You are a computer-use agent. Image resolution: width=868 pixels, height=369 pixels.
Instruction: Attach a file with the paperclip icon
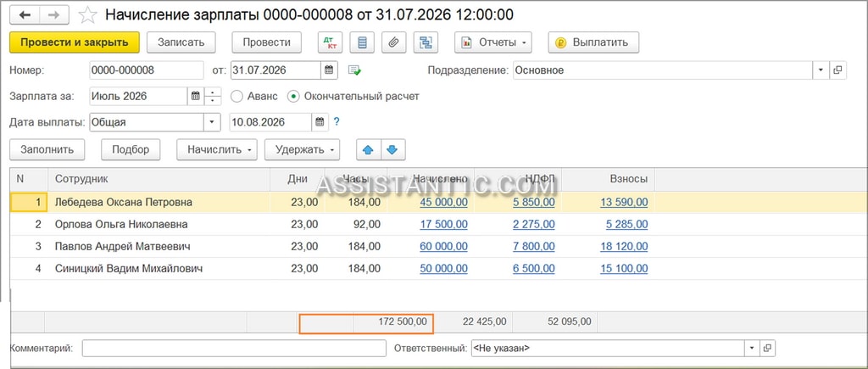(x=393, y=42)
